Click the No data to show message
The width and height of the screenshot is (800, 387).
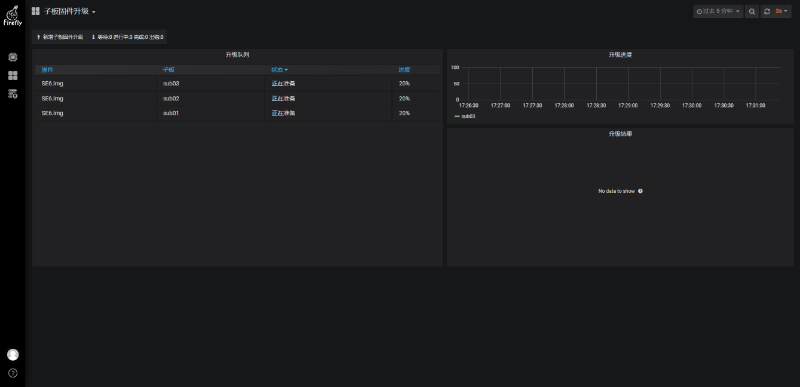click(x=616, y=191)
